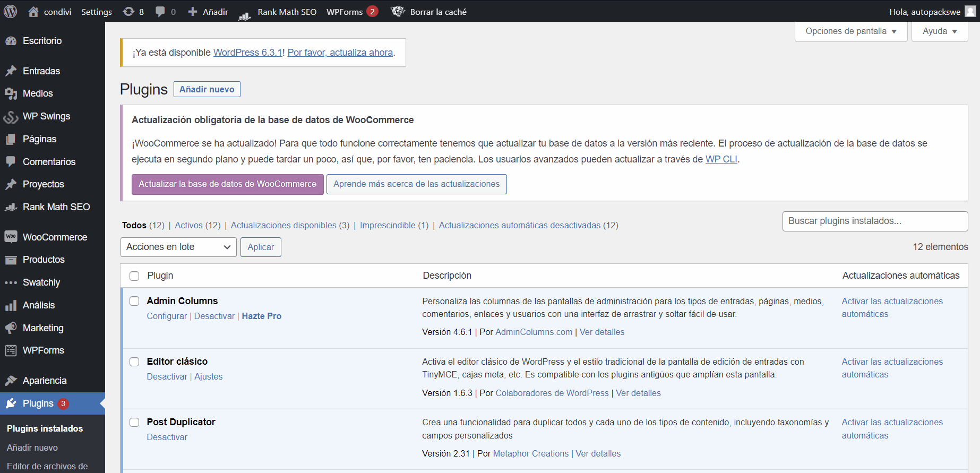Deactivate the Post Duplicator plugin

(x=167, y=437)
